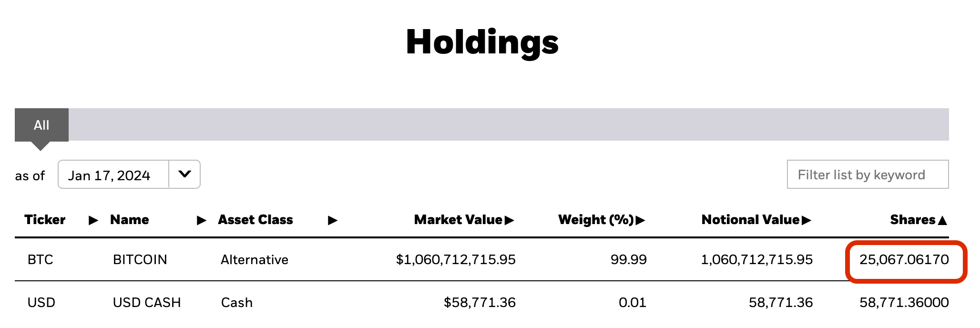Switch to the All tab
The width and height of the screenshot is (980, 328).
[x=41, y=125]
